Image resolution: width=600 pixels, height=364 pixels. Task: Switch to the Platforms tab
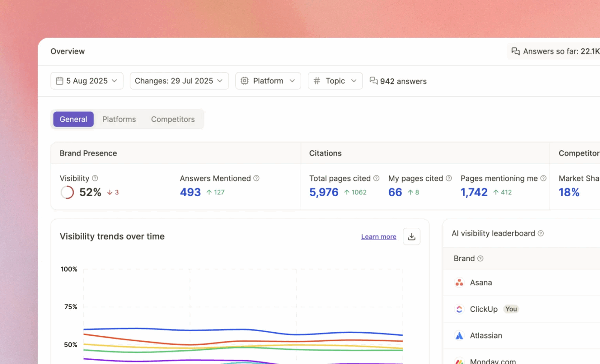pyautogui.click(x=119, y=119)
